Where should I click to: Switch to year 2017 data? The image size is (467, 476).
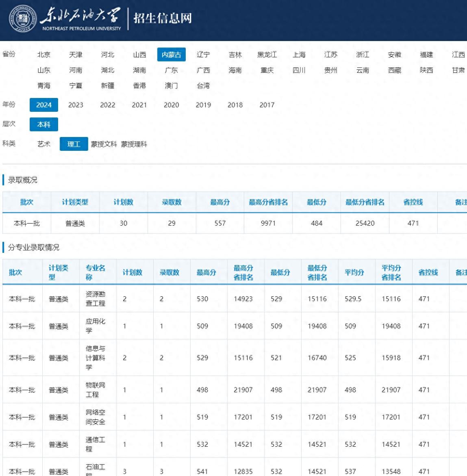click(267, 105)
